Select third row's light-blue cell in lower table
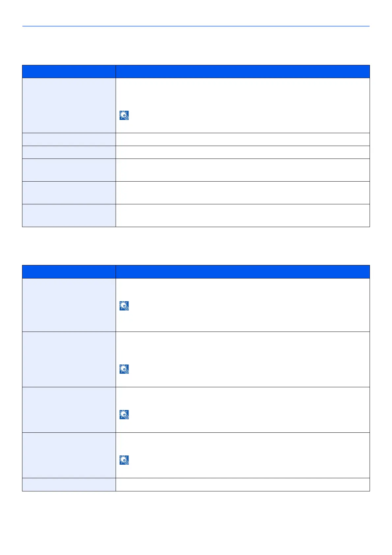 click(x=69, y=410)
